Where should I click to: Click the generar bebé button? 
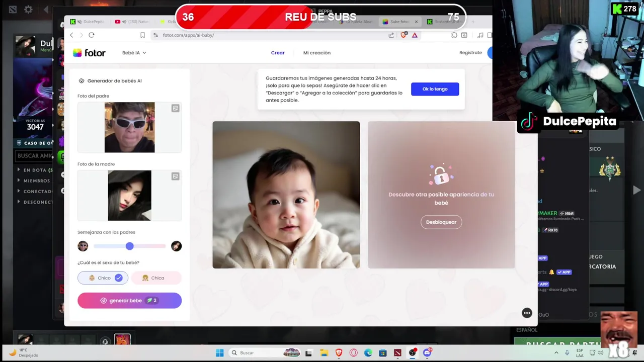point(129,301)
